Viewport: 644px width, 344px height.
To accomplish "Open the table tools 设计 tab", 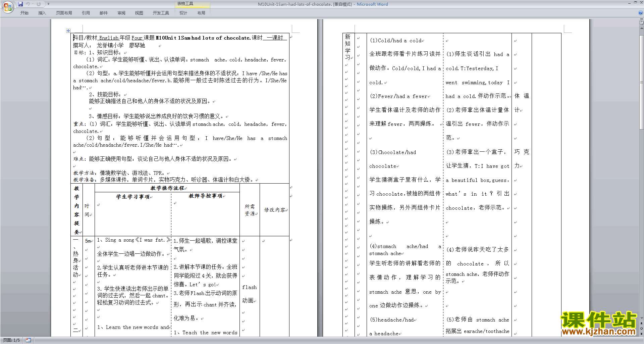I will click(183, 13).
